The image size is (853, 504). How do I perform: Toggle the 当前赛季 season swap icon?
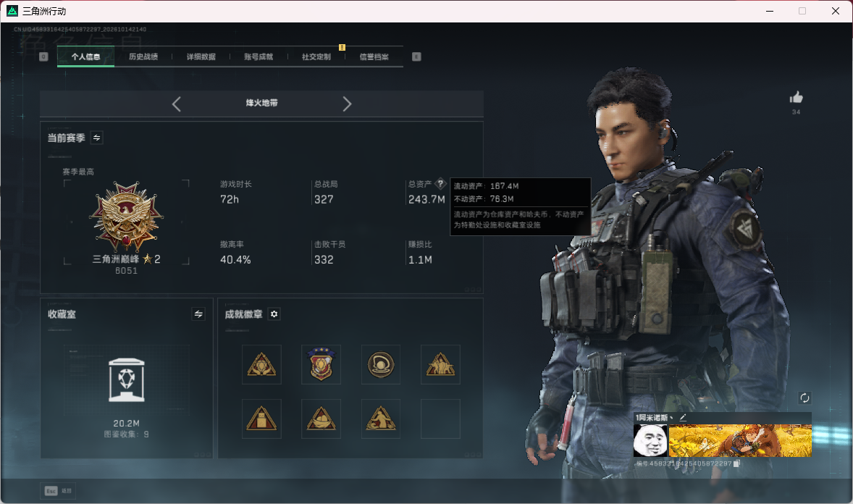(96, 138)
